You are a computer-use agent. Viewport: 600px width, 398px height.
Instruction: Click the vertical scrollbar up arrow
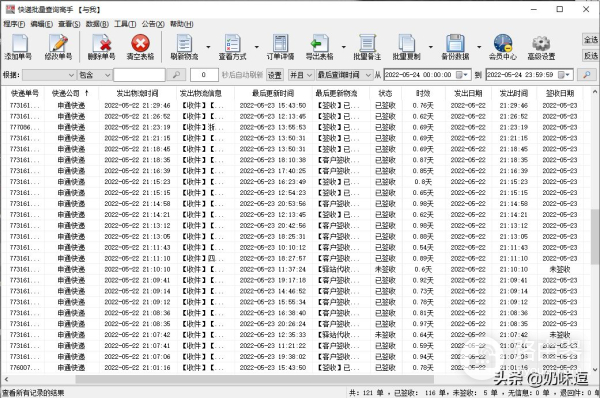point(595,92)
